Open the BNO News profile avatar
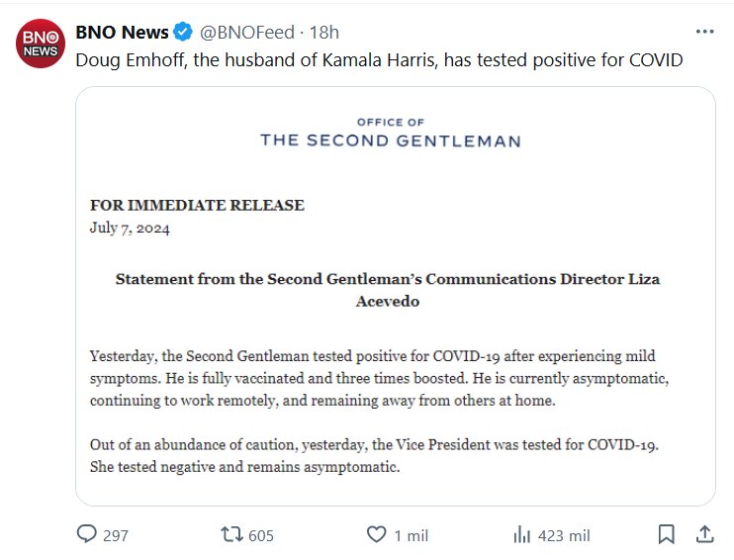The image size is (734, 560). point(41,44)
